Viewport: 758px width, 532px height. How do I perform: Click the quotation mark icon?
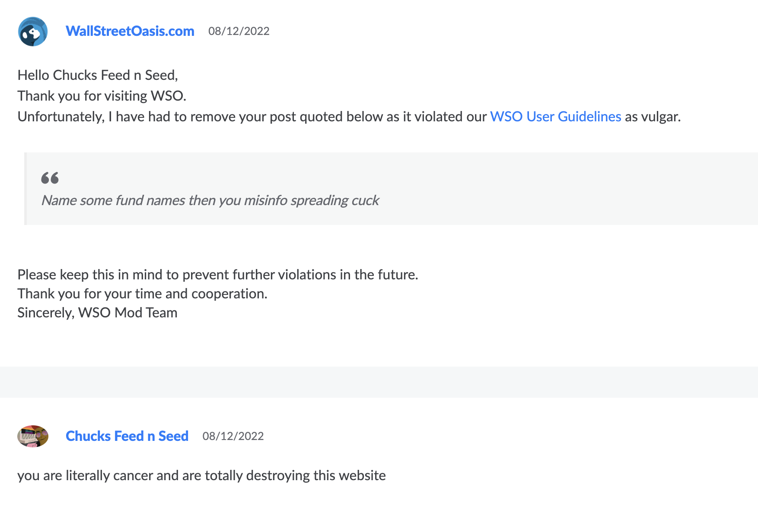click(x=50, y=178)
